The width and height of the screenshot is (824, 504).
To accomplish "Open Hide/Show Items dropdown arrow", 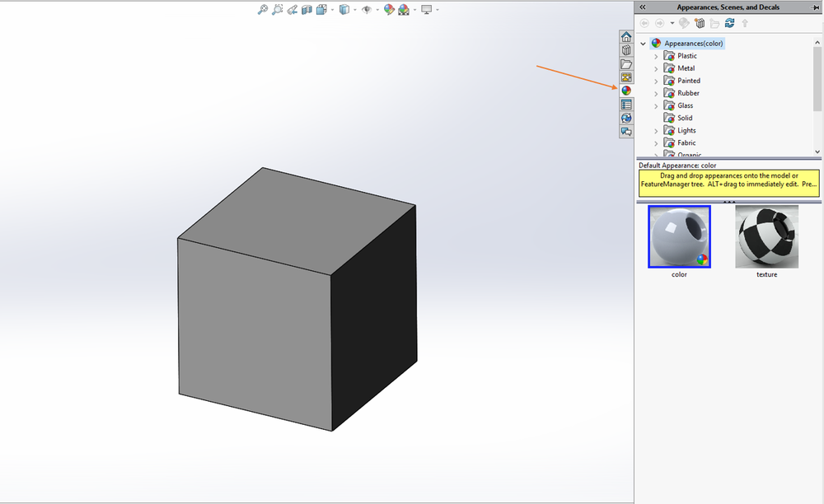I will click(377, 10).
